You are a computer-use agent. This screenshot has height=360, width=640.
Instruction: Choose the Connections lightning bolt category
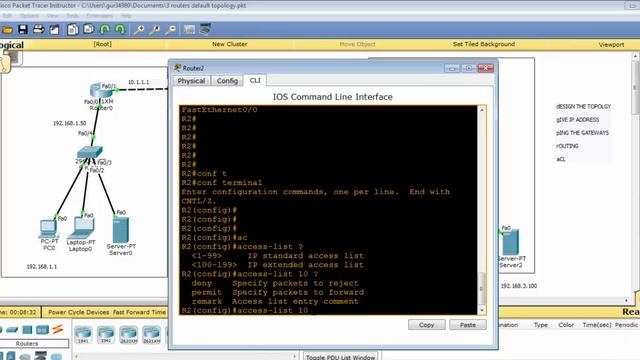[x=58, y=329]
